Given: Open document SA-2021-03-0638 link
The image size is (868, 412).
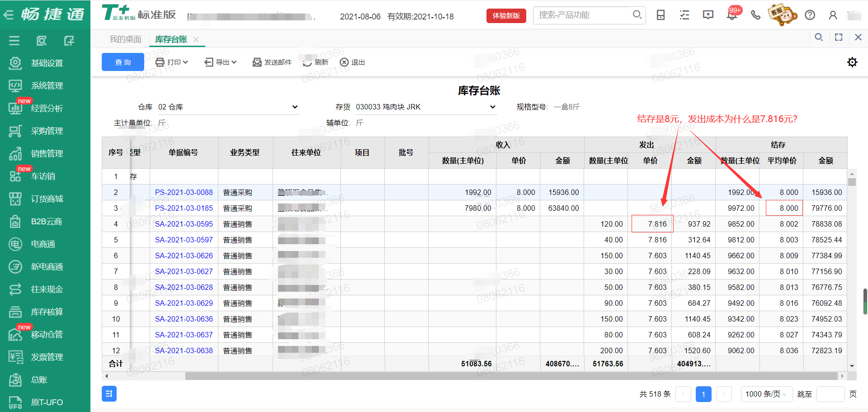Looking at the screenshot, I should [x=184, y=350].
